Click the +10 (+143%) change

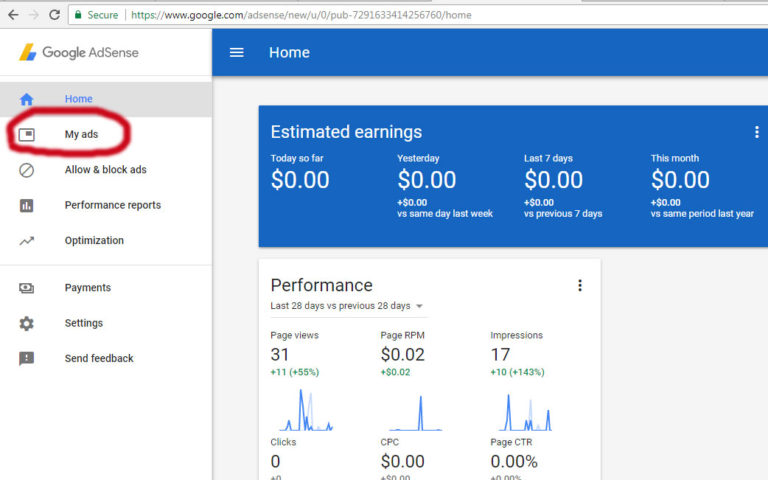pos(518,372)
